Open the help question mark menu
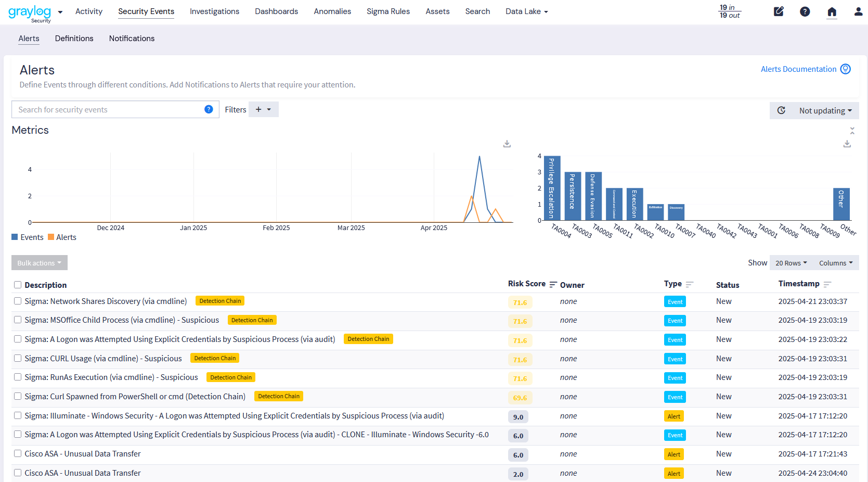Image resolution: width=868 pixels, height=482 pixels. 805,11
